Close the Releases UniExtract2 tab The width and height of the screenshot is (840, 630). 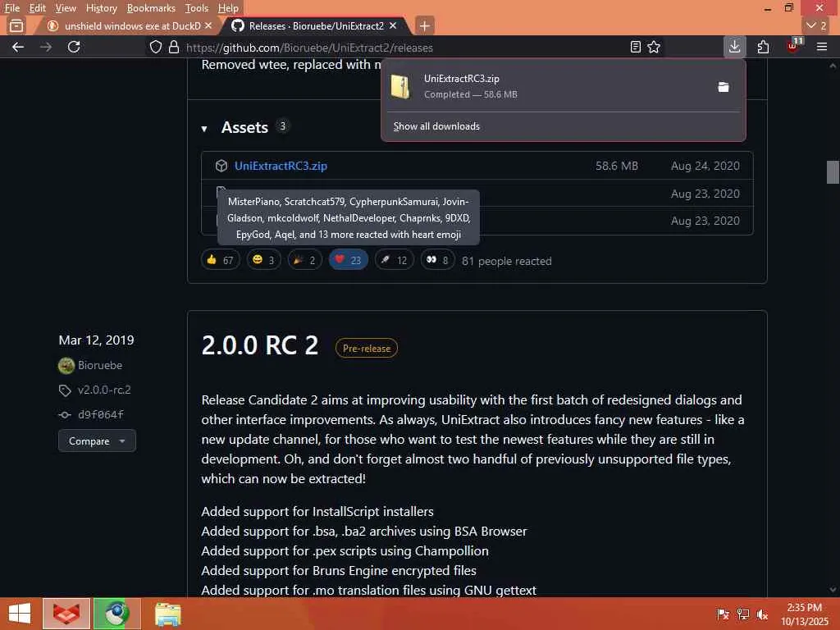pos(393,25)
